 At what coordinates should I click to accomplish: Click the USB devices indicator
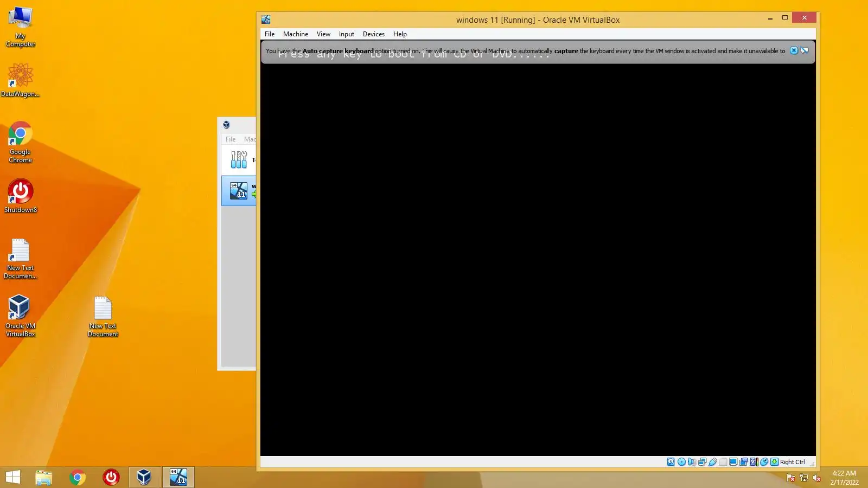click(x=712, y=462)
